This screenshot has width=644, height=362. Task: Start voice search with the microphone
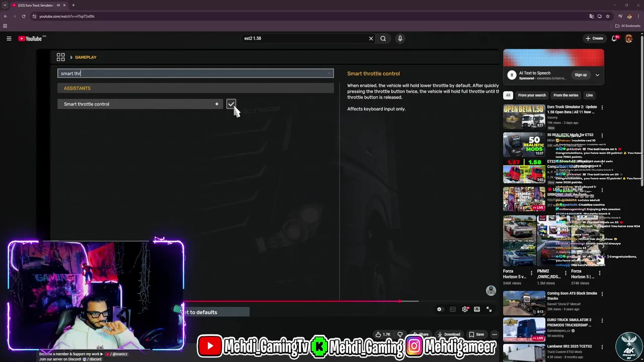point(400,38)
